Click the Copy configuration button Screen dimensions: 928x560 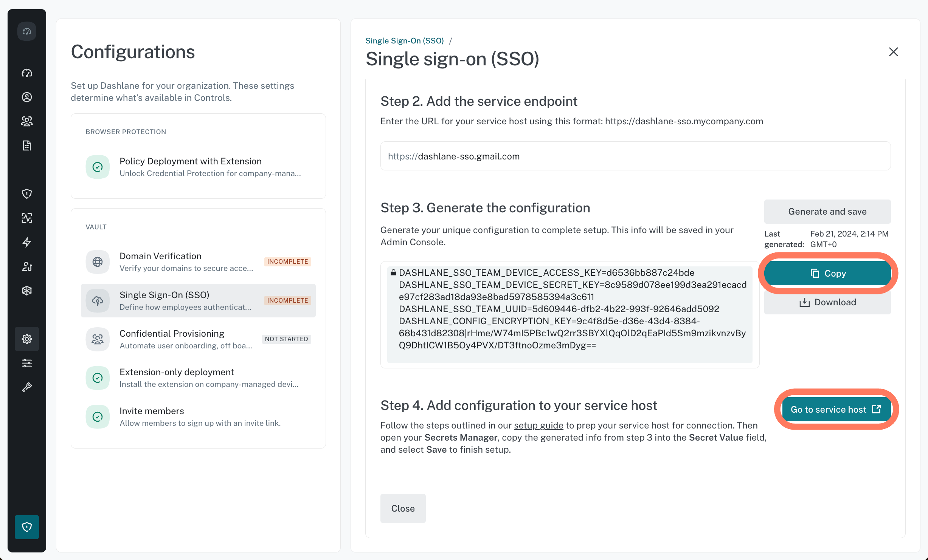coord(827,273)
